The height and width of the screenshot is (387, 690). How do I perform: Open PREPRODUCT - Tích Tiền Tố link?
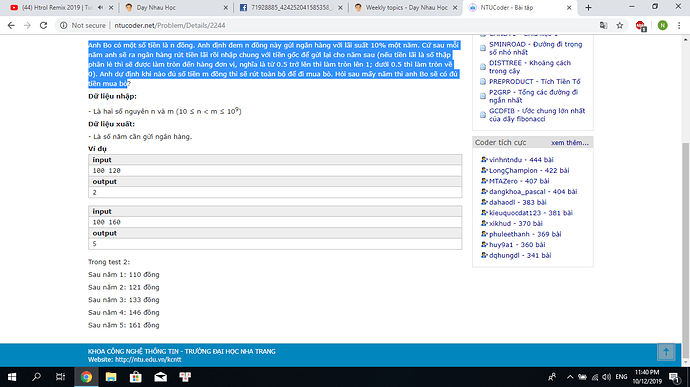[535, 81]
